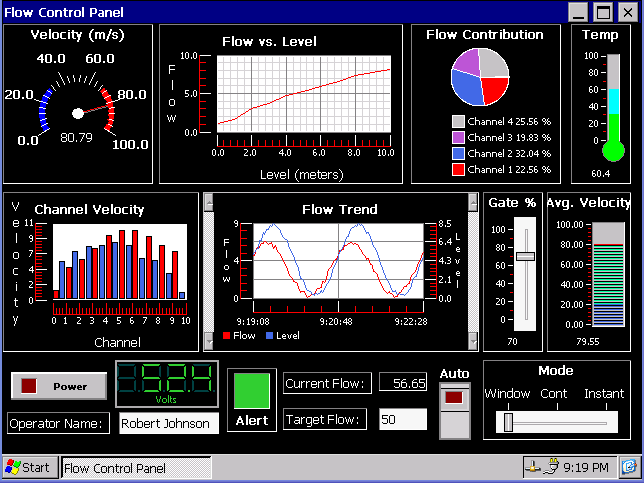Screen dimensions: 644x483
Task: Click the Velocity gauge dial
Action: click(77, 112)
